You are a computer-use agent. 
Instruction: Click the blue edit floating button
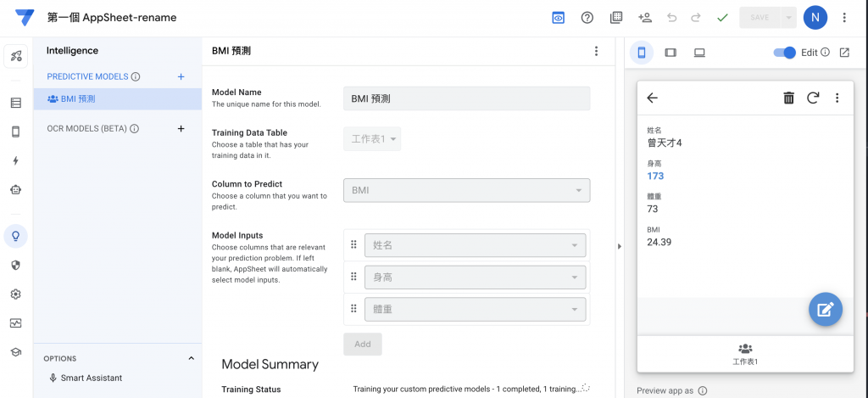pyautogui.click(x=825, y=309)
